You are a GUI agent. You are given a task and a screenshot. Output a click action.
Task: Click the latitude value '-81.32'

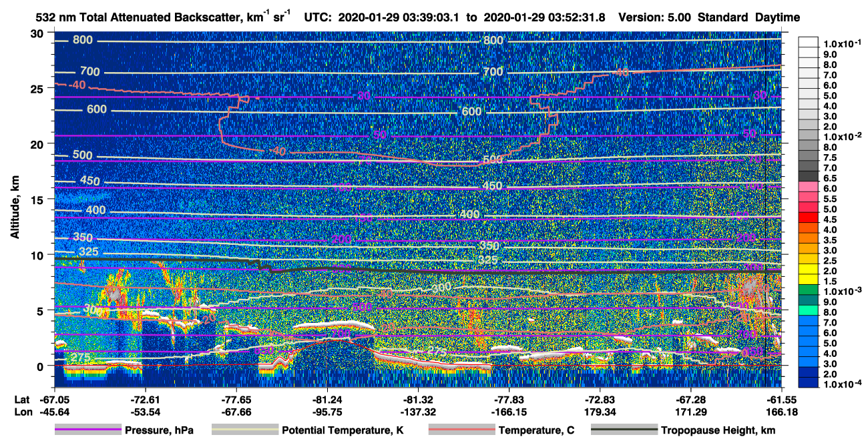418,399
